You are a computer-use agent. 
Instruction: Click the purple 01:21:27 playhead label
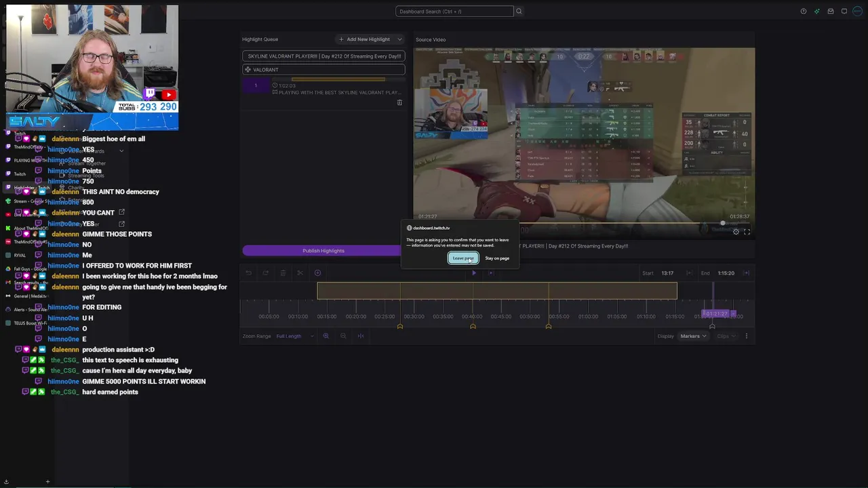(x=715, y=314)
